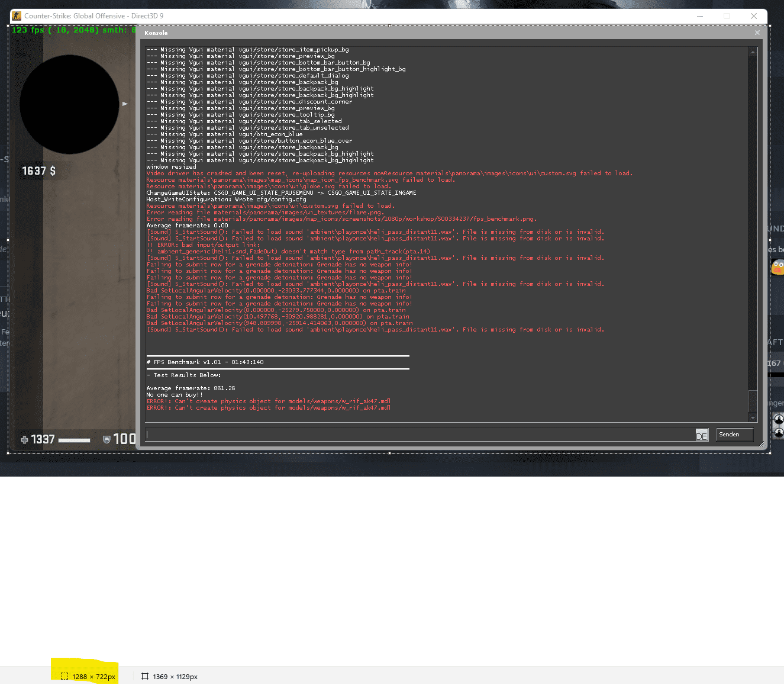The image size is (784, 685).
Task: Click the SetLocalAngularVelocity 10.497768 line
Action: (x=278, y=317)
